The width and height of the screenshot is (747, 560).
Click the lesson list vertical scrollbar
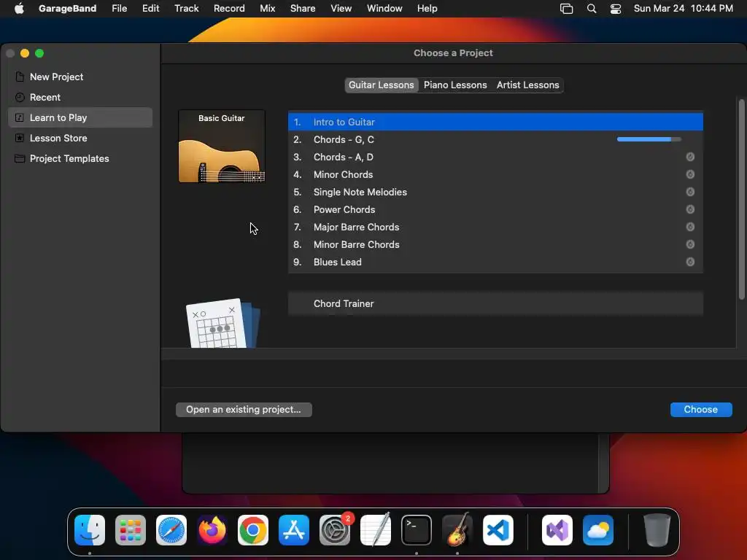click(741, 199)
